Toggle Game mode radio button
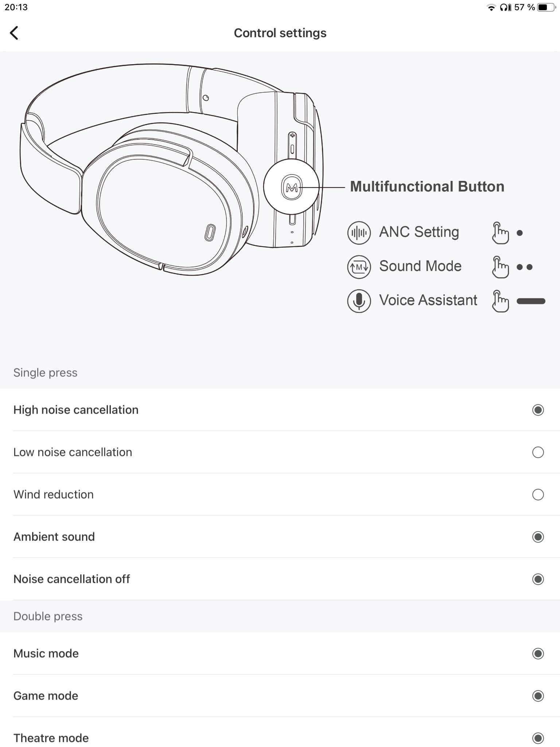 (x=538, y=696)
